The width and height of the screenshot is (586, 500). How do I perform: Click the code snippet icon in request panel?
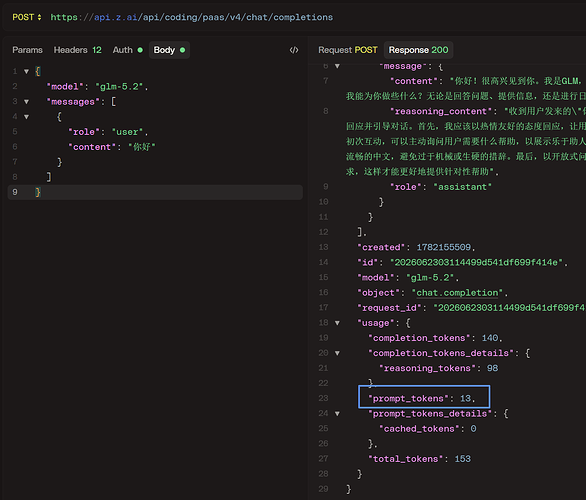(x=294, y=50)
